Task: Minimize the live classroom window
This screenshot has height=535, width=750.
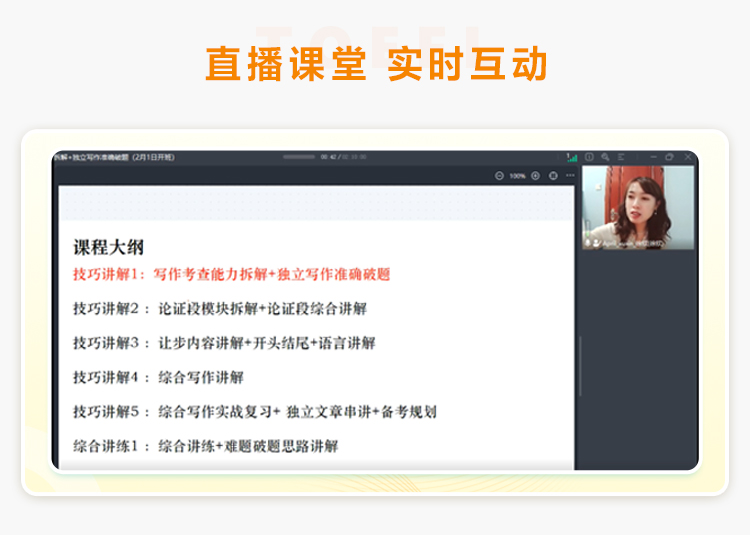Action: (652, 157)
